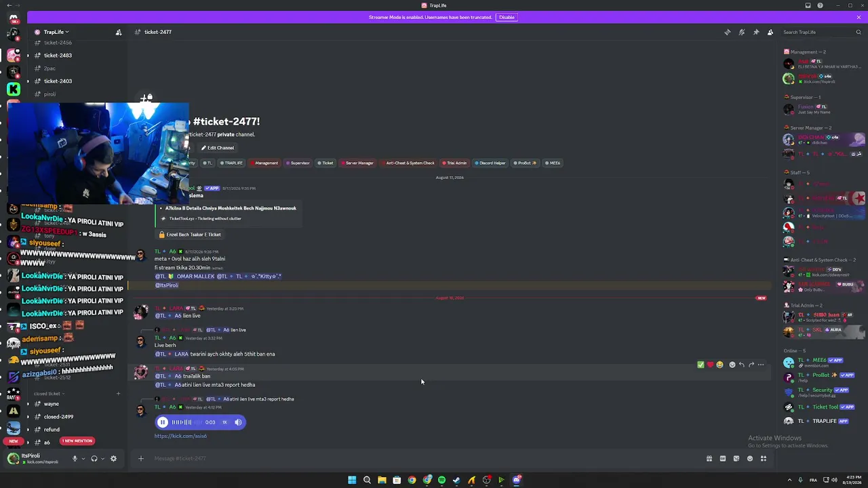The image size is (868, 488).
Task: Open the Threads icon in channel header
Action: pos(727,32)
